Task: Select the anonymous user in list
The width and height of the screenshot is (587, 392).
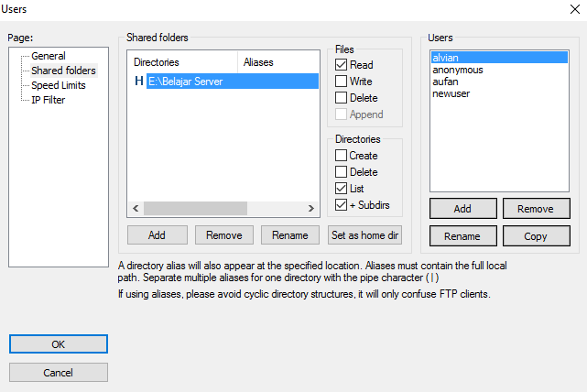Action: point(458,70)
